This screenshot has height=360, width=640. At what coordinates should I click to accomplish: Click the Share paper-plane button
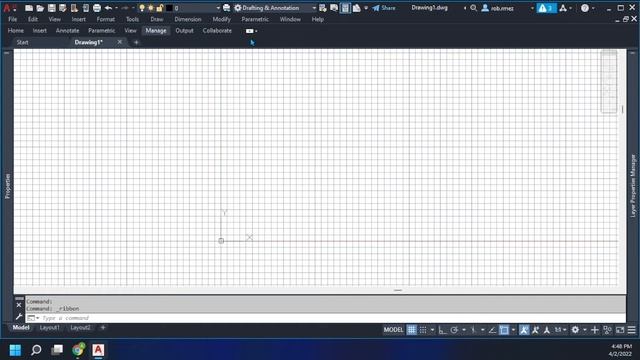tap(384, 8)
